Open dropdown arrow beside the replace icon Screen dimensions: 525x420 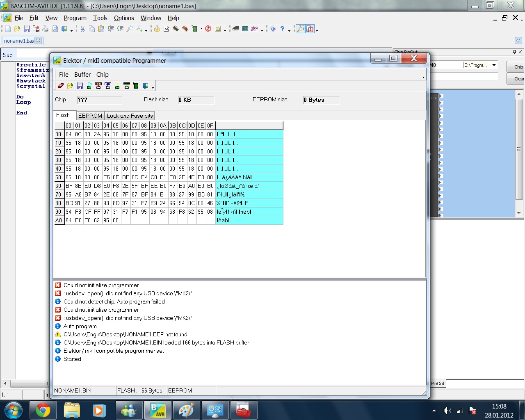coord(146,30)
